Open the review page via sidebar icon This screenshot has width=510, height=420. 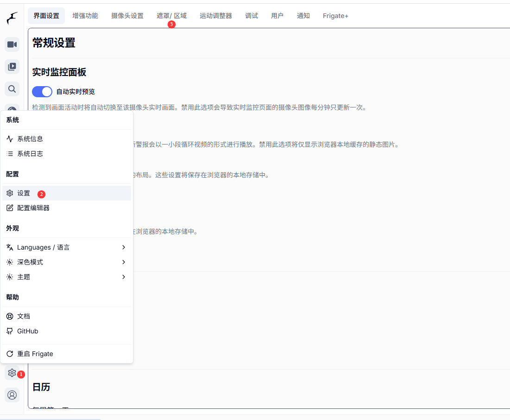tap(12, 67)
